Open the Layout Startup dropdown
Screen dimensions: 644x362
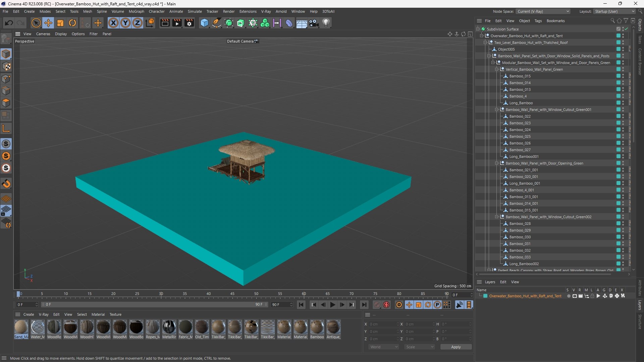click(x=614, y=11)
